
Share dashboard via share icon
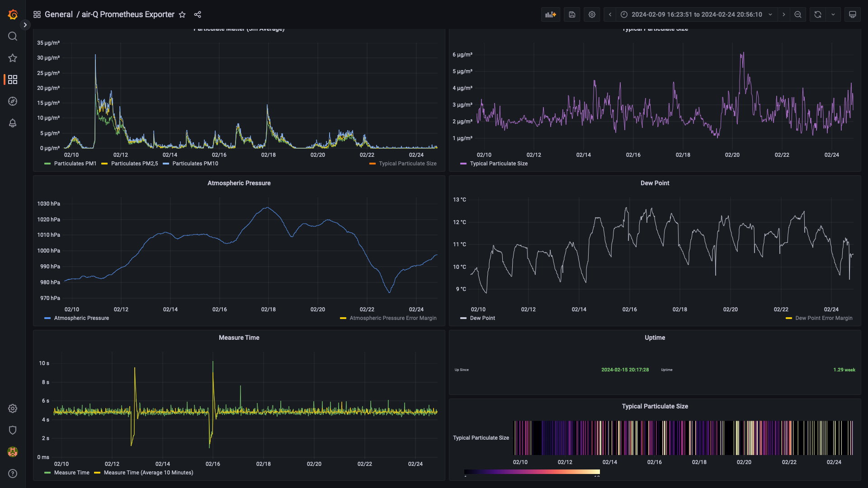(x=198, y=14)
